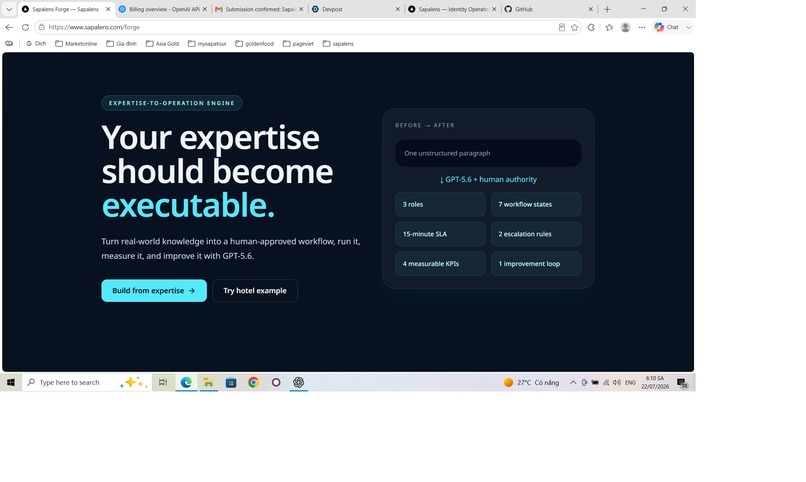
Task: Reload the page with the refresh icon
Action: pyautogui.click(x=25, y=27)
